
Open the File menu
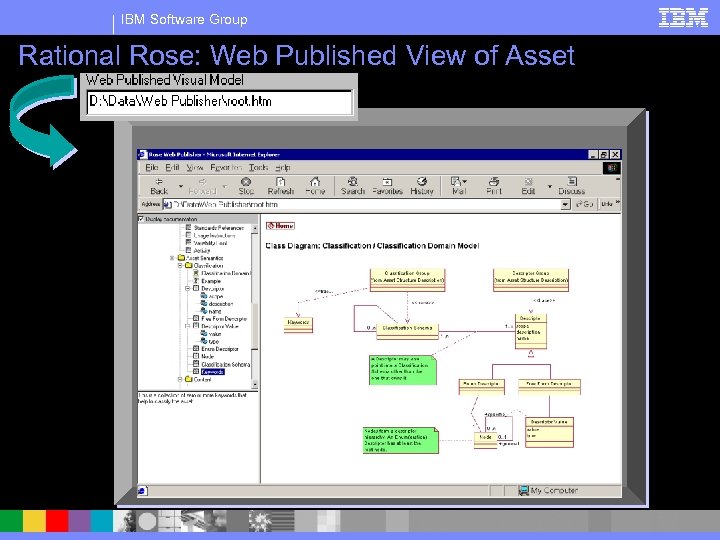[x=151, y=168]
